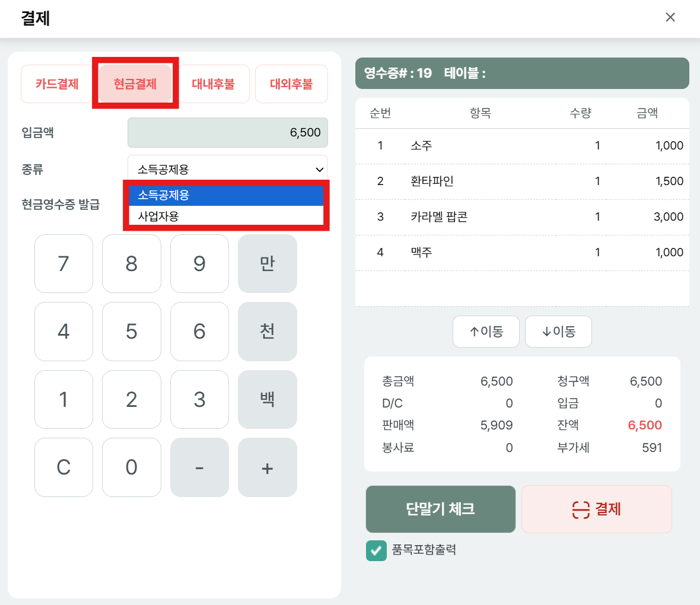Click the 입금액 amount field

[228, 133]
